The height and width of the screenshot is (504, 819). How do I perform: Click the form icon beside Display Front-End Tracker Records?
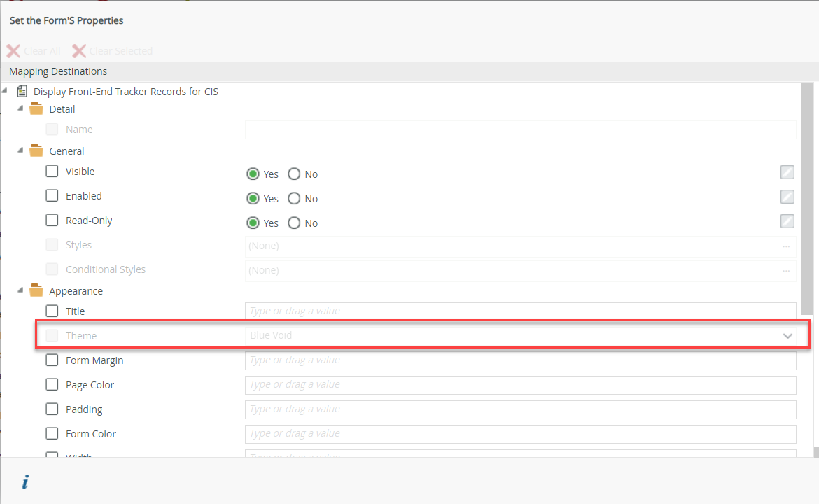(22, 92)
